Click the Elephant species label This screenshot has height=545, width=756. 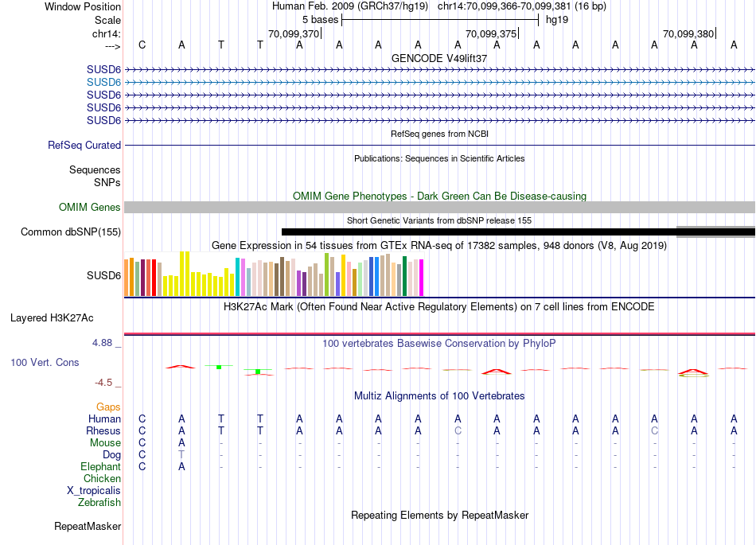tap(101, 466)
